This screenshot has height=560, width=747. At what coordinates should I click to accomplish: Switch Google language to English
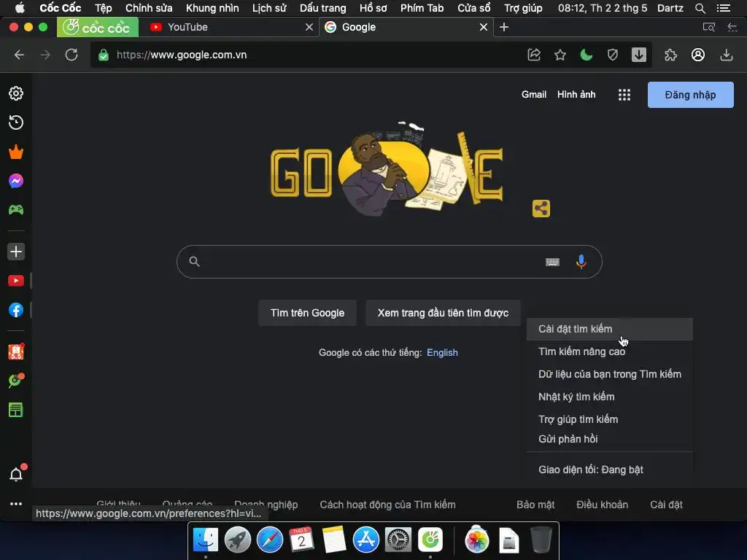(442, 353)
